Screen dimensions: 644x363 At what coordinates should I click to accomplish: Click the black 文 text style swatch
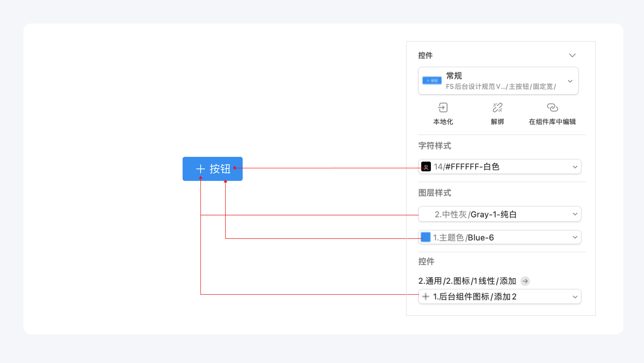point(426,167)
